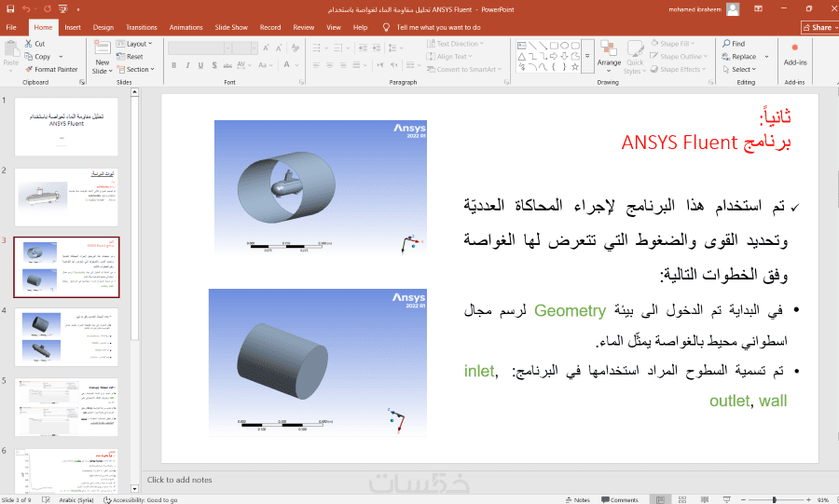Toggle numbered list formatting
839x504 pixels.
tap(338, 48)
